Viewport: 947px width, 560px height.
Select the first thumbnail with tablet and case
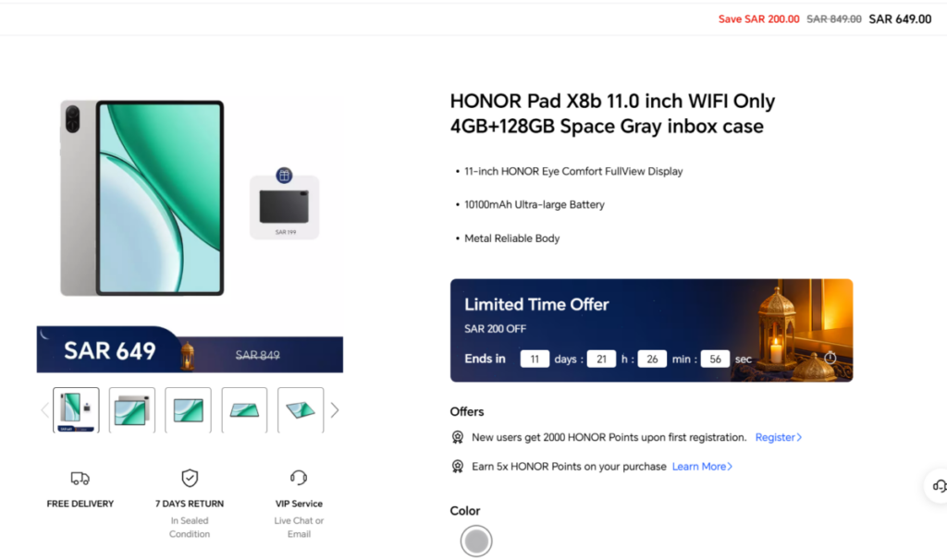[76, 410]
